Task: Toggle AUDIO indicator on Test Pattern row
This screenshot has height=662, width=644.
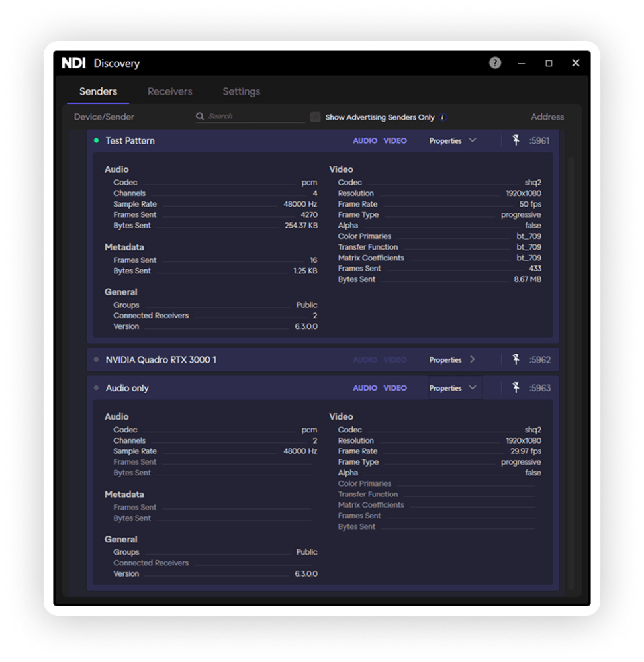Action: tap(365, 141)
